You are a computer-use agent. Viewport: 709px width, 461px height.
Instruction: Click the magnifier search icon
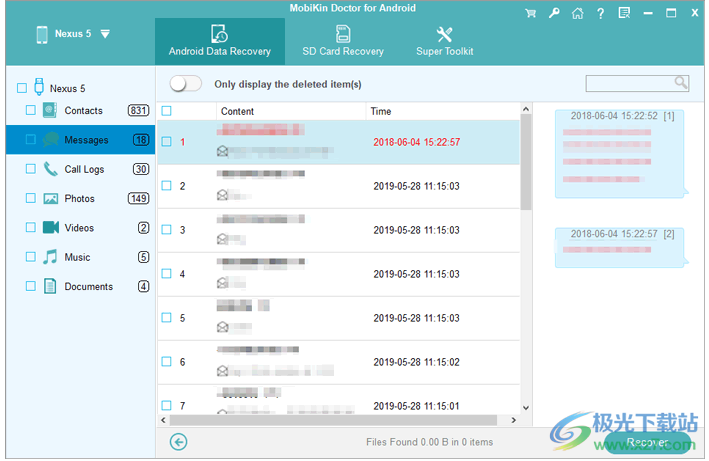tap(681, 82)
